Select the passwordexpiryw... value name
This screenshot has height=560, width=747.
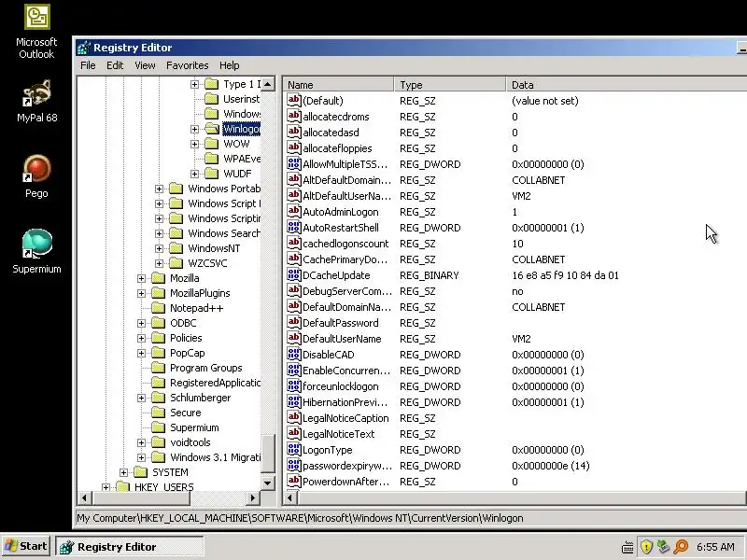347,466
